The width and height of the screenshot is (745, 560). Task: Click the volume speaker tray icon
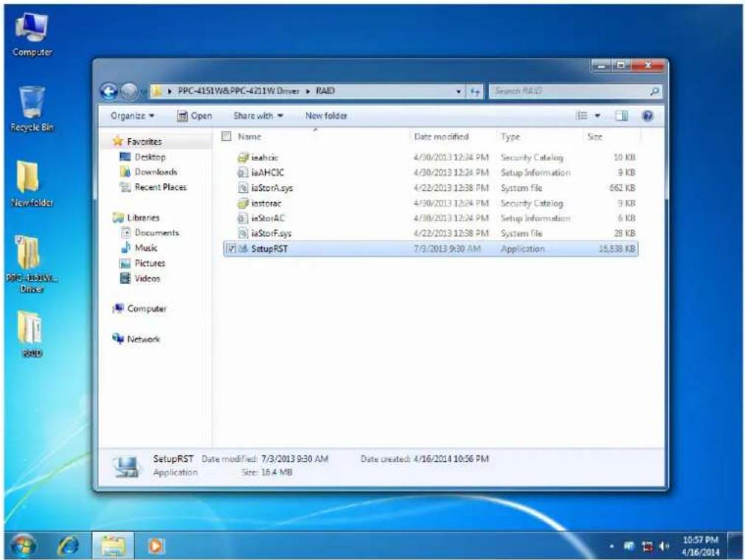pos(664,546)
